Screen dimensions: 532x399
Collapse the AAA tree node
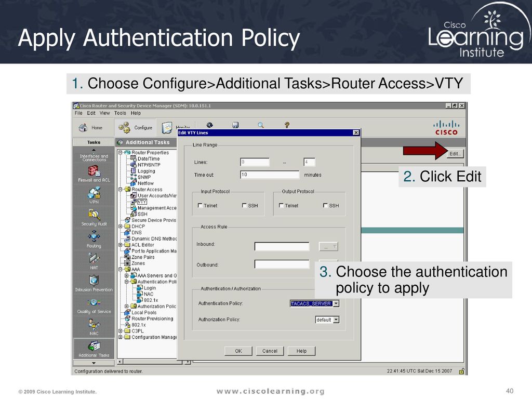pos(120,270)
